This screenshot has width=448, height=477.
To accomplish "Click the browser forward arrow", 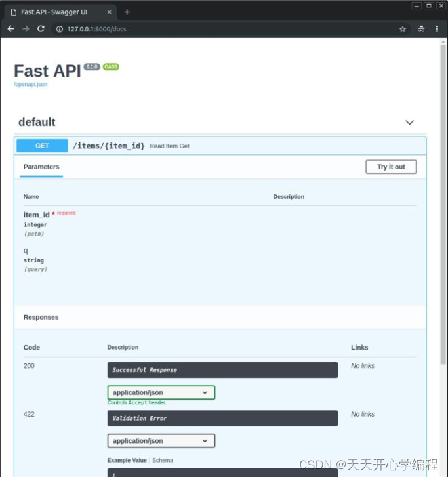I will pyautogui.click(x=26, y=29).
